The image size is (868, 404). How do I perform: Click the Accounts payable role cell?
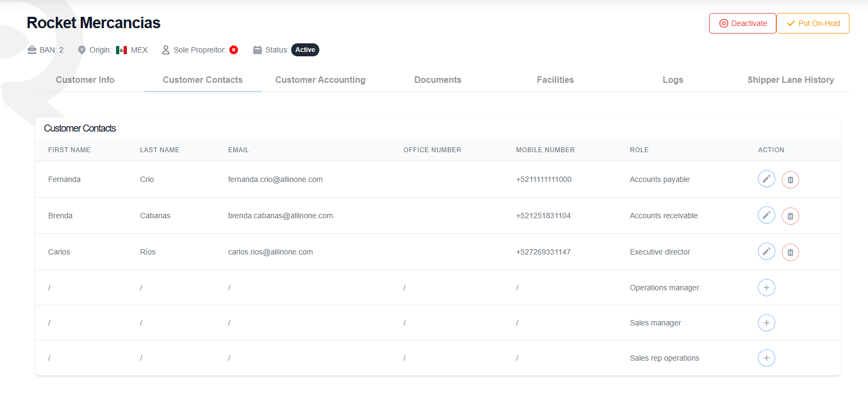pos(660,179)
